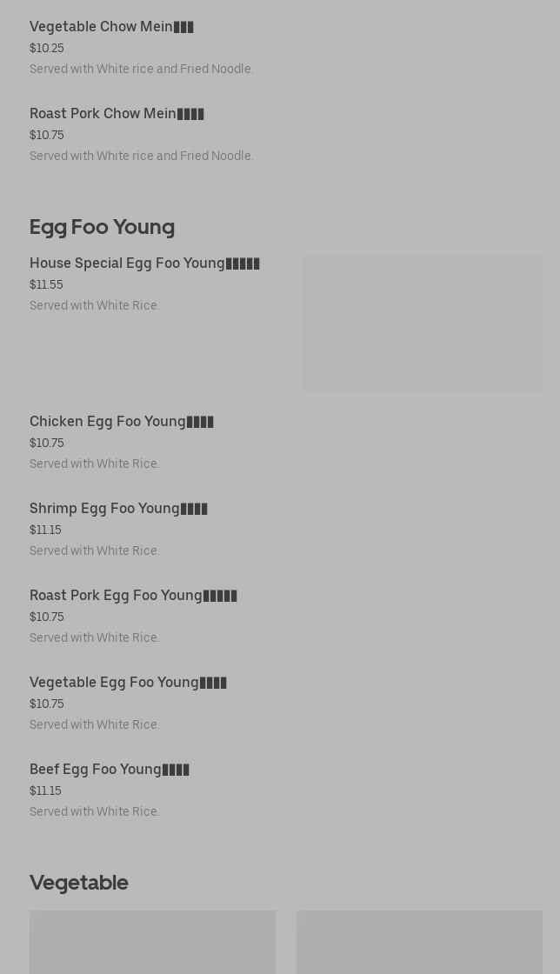
Task: Click the $11.55 House Special price
Action: 47,284
